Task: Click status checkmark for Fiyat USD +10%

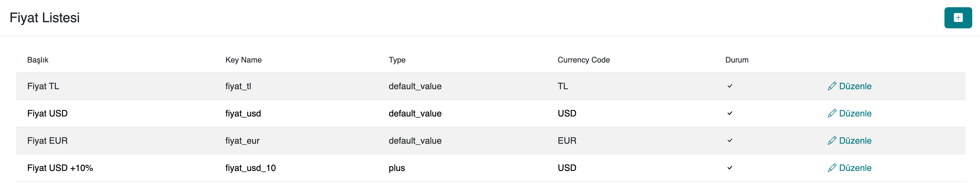Action: pos(730,168)
